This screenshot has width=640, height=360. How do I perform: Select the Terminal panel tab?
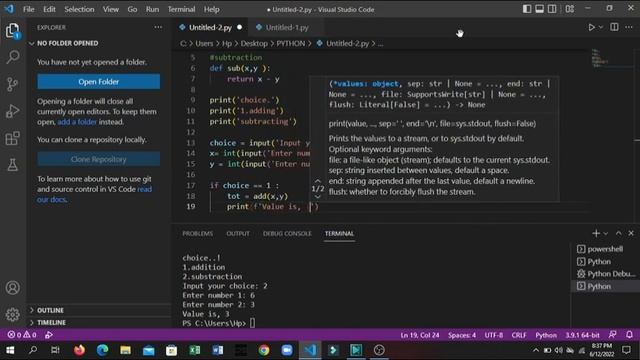339,233
